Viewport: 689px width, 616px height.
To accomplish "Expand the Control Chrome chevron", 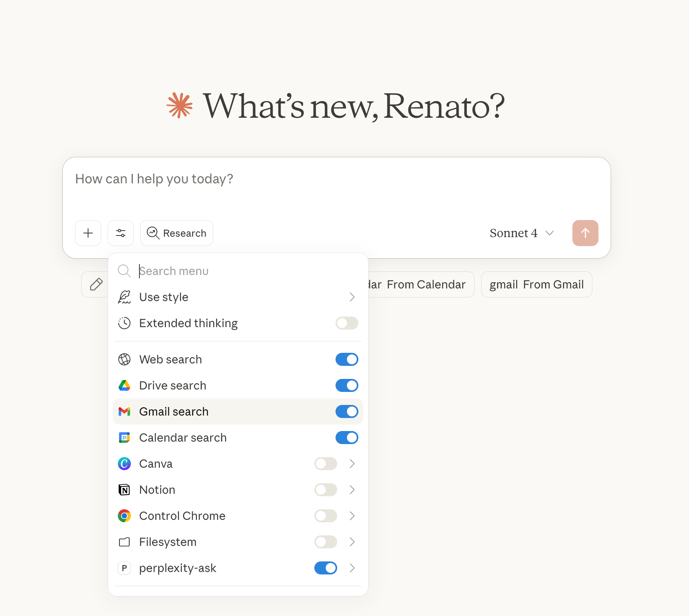I will click(352, 516).
